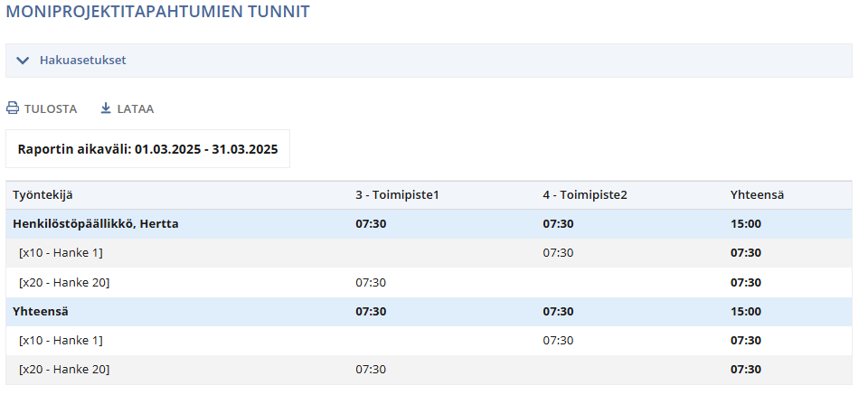Click first [x10 - Hanke 1] row under Hertta
This screenshot has height=395, width=868.
click(x=429, y=253)
